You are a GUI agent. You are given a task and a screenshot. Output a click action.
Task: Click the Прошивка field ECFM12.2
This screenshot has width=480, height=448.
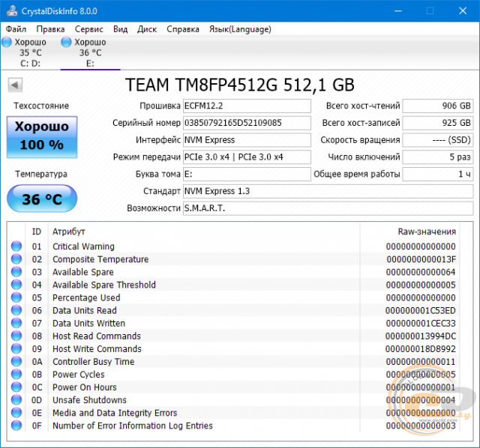[x=247, y=106]
